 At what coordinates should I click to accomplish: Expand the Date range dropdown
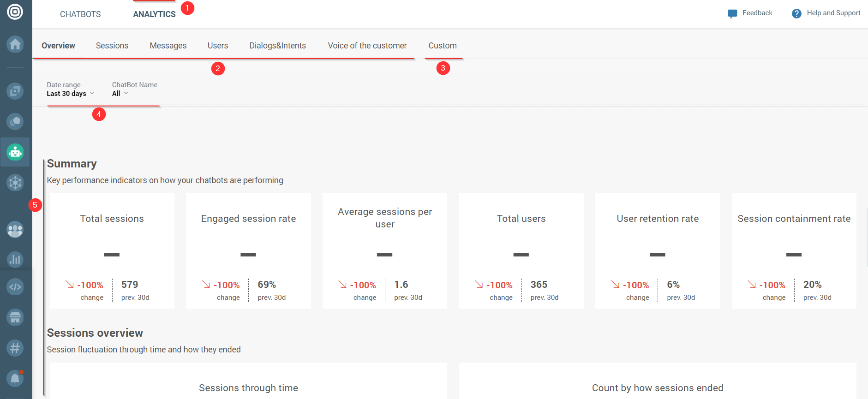coord(70,94)
